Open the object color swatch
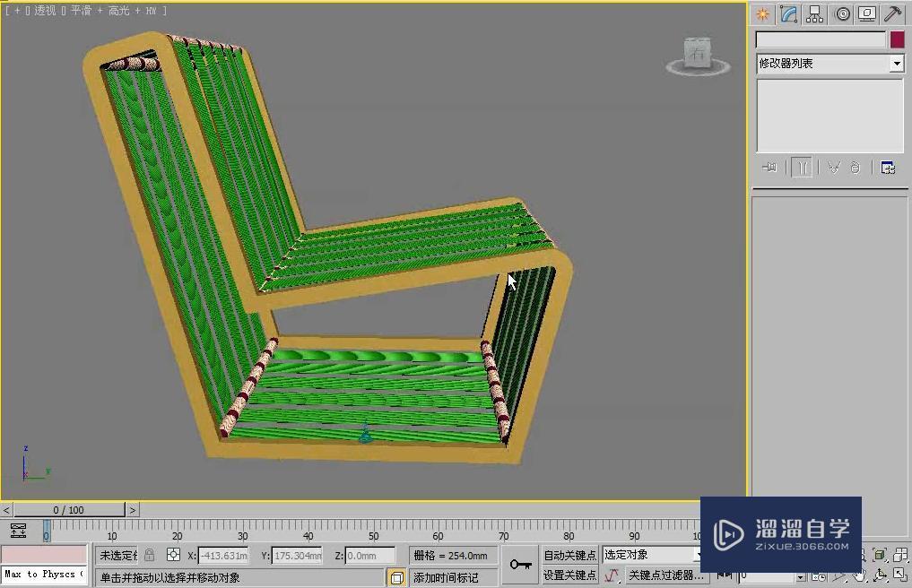Viewport: 912px width, 588px height. tap(897, 39)
